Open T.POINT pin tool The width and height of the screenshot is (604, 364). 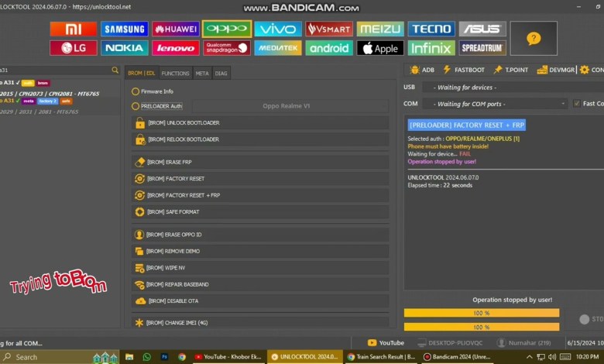tap(511, 70)
